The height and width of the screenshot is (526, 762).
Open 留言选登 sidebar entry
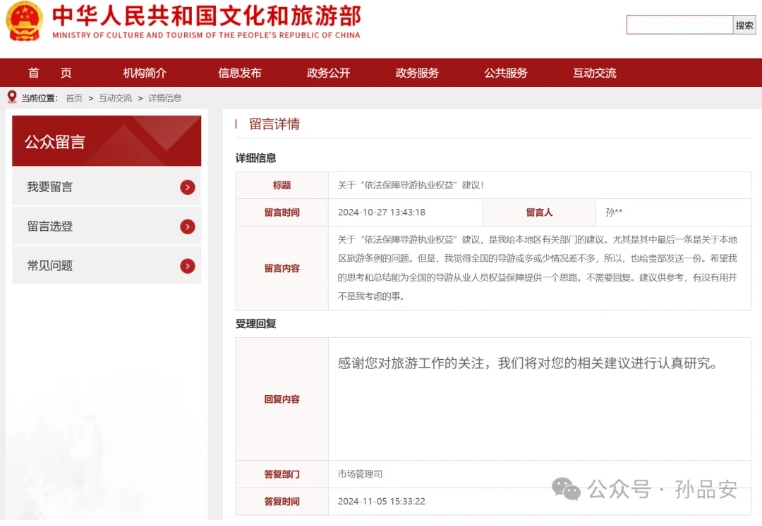click(50, 227)
